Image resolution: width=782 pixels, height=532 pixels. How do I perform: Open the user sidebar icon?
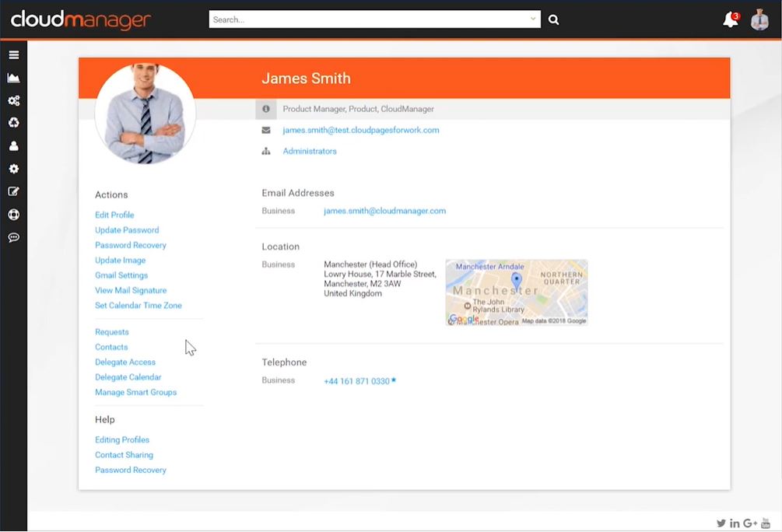point(14,145)
